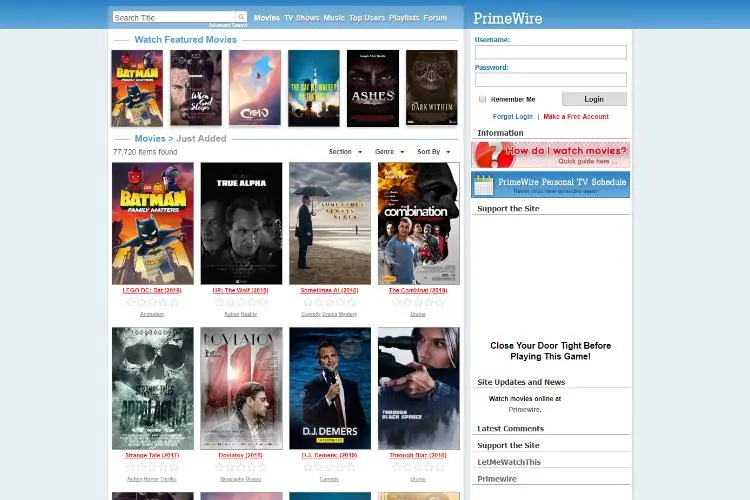Open the TV Shows menu item

(x=301, y=18)
